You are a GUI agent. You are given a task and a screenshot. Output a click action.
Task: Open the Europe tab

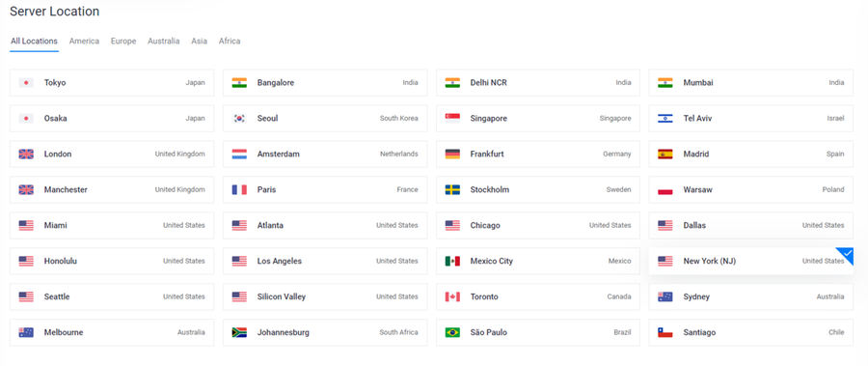click(123, 41)
